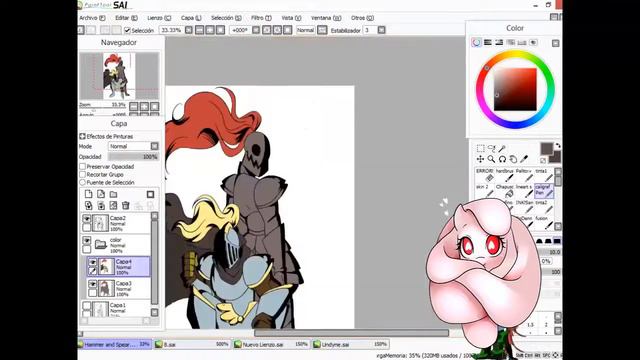This screenshot has width=640, height=360.
Task: Show the HSV slider color panel
Action: pyautogui.click(x=499, y=42)
